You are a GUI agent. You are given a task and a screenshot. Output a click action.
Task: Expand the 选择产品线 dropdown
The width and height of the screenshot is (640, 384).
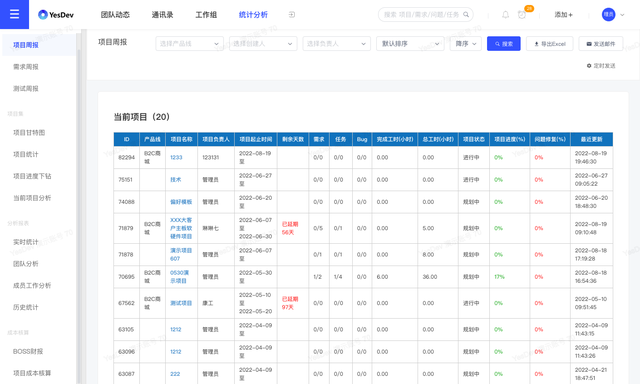coord(189,44)
